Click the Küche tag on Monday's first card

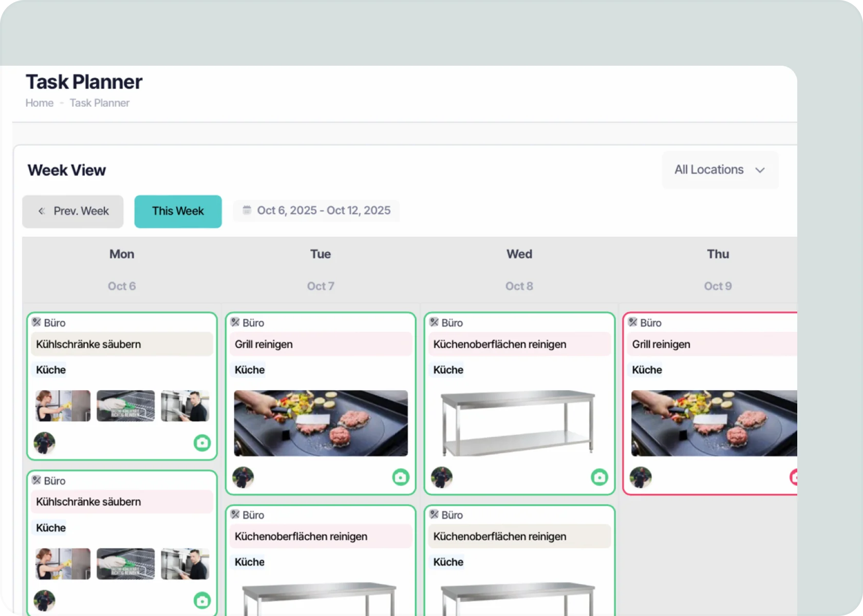[x=51, y=370]
